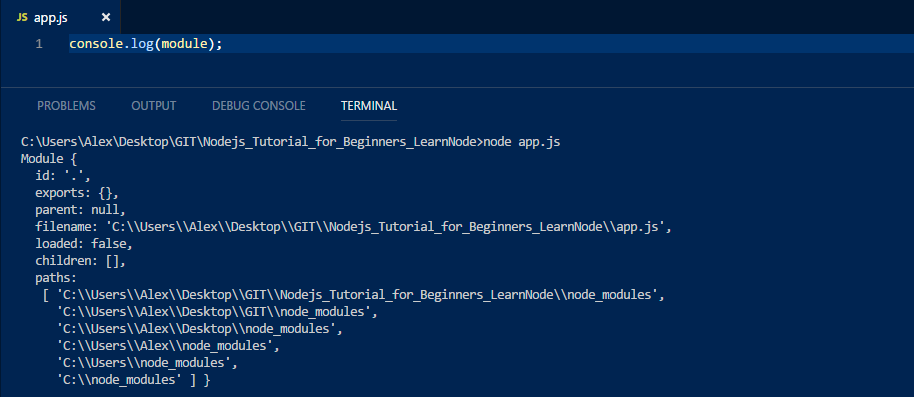The width and height of the screenshot is (914, 397).
Task: Place cursor in console.log(module); code line
Action: click(x=146, y=44)
